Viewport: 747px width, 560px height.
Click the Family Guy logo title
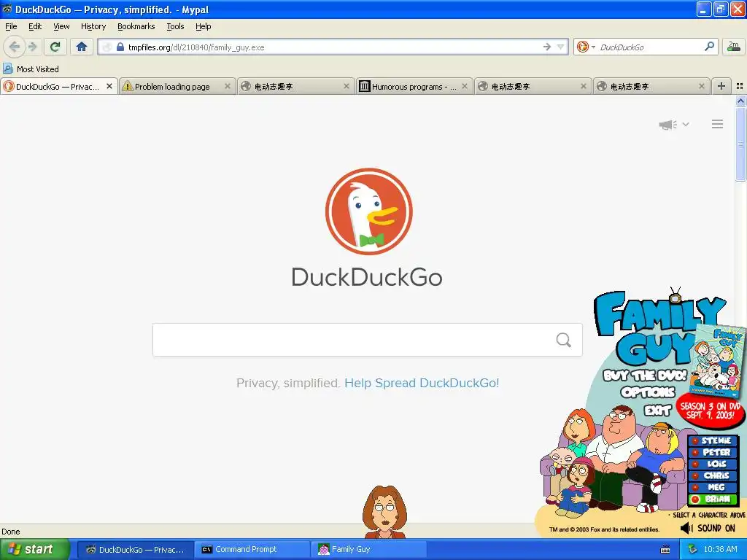point(657,329)
